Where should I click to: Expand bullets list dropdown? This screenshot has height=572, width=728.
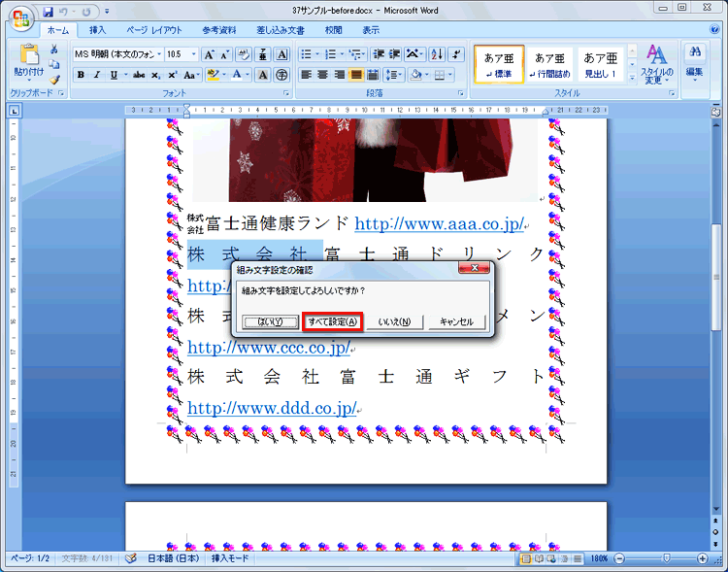tap(317, 54)
